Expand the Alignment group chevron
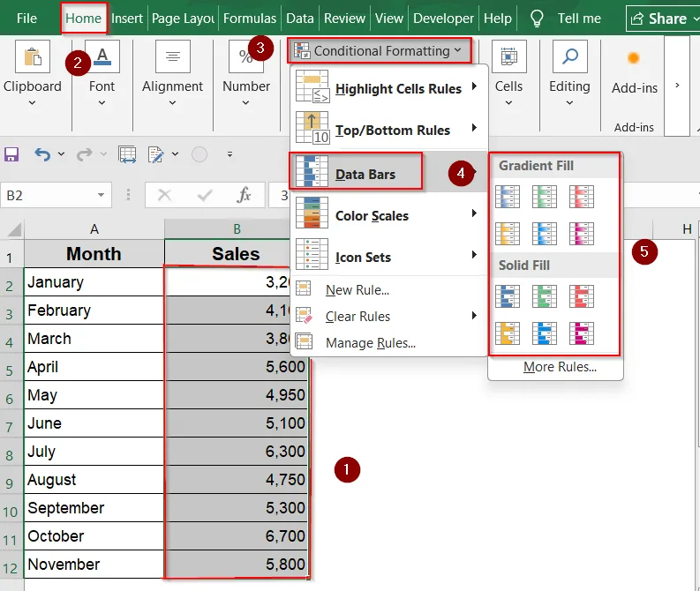The height and width of the screenshot is (591, 700). click(172, 103)
